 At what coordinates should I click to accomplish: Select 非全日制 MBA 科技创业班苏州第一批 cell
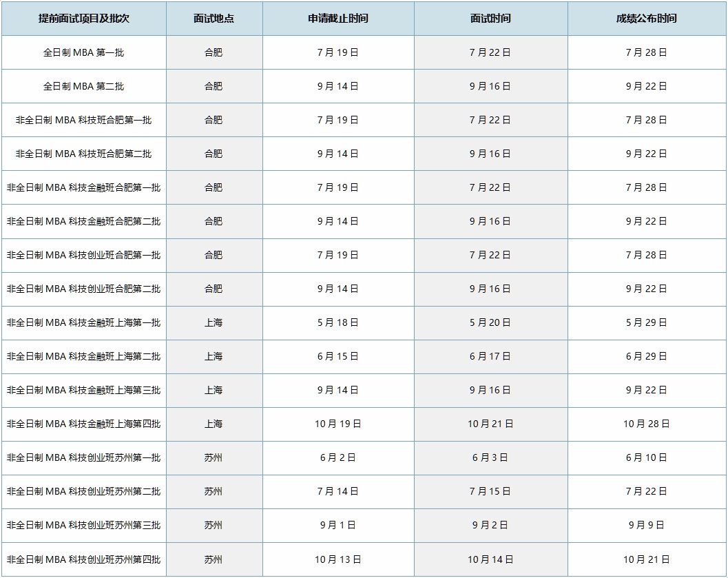point(83,457)
